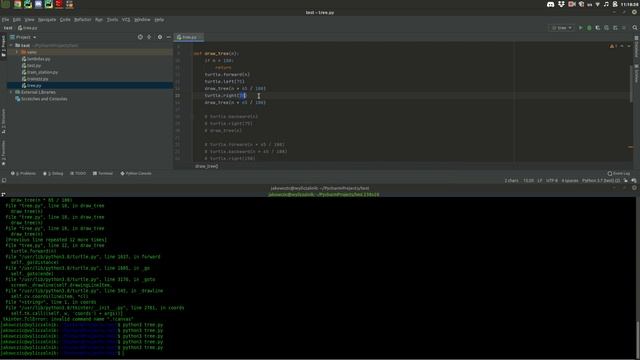Go to next highlighted problem down arrow
The width and height of the screenshot is (640, 360).
[629, 46]
